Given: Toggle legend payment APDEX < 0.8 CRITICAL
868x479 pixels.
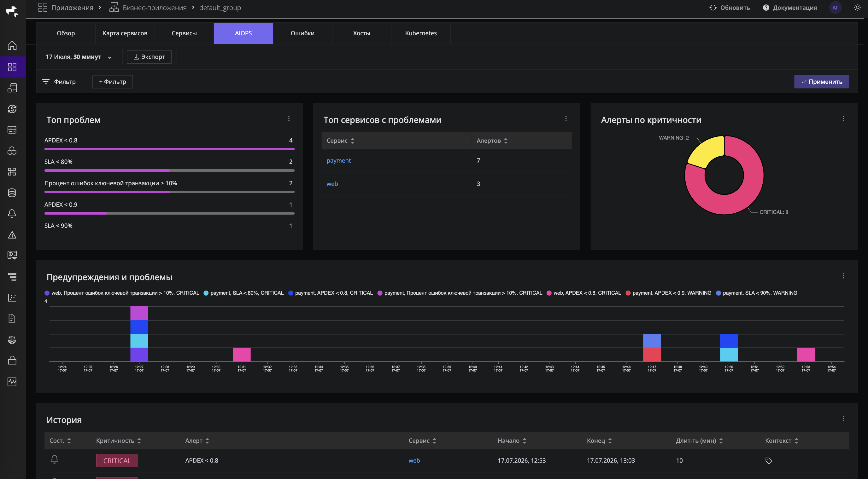Looking at the screenshot, I should click(331, 293).
